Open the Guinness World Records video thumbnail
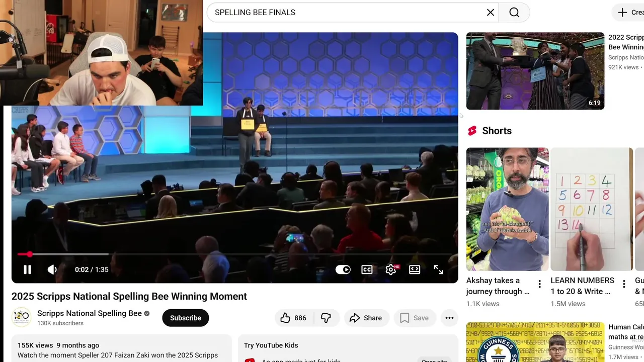 pyautogui.click(x=535, y=342)
